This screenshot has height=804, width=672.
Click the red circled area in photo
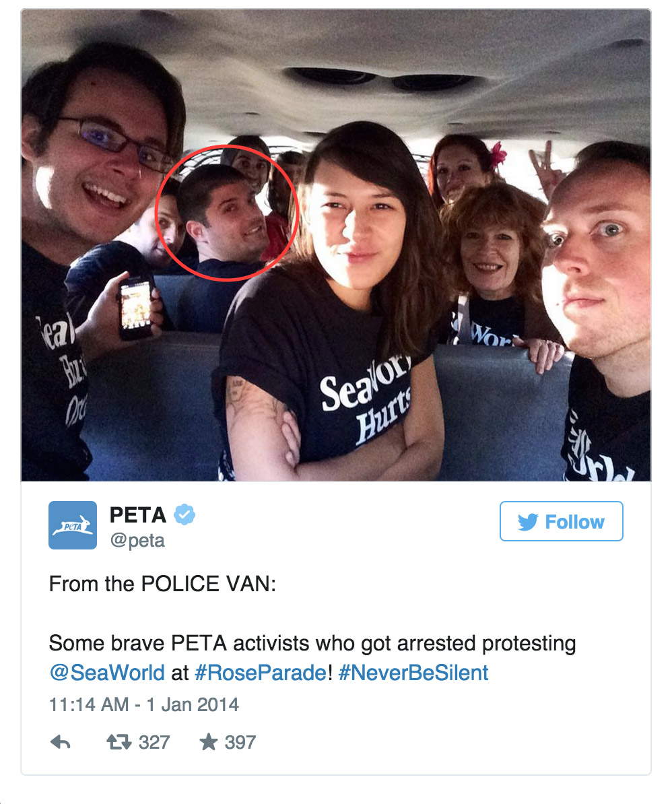click(x=226, y=213)
